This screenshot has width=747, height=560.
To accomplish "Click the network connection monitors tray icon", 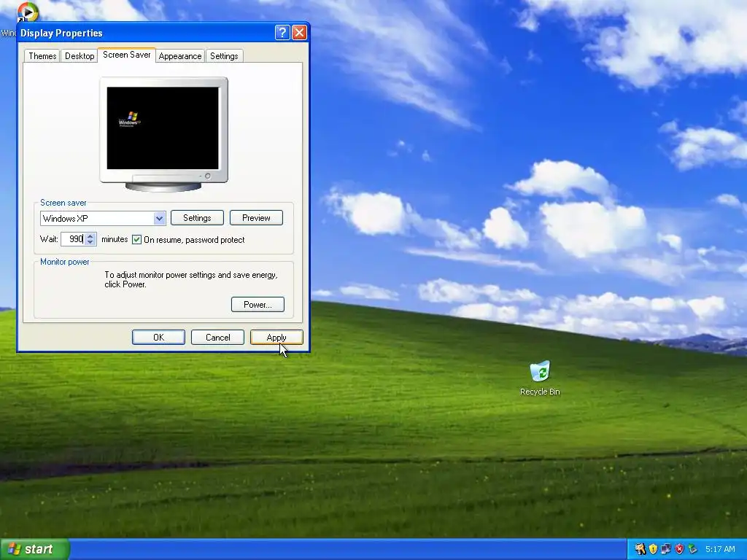I will 666,549.
